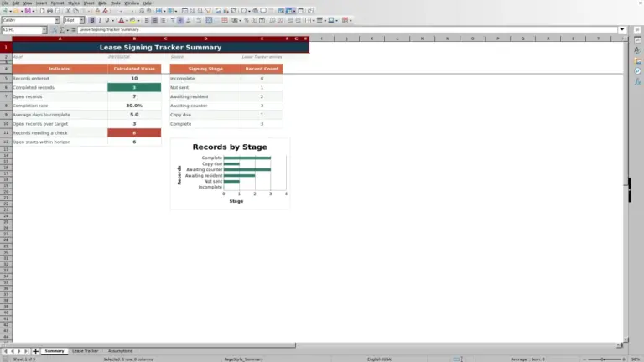Select the 'Completion rate' indicator cell
Image resolution: width=644 pixels, height=362 pixels.
click(60, 106)
